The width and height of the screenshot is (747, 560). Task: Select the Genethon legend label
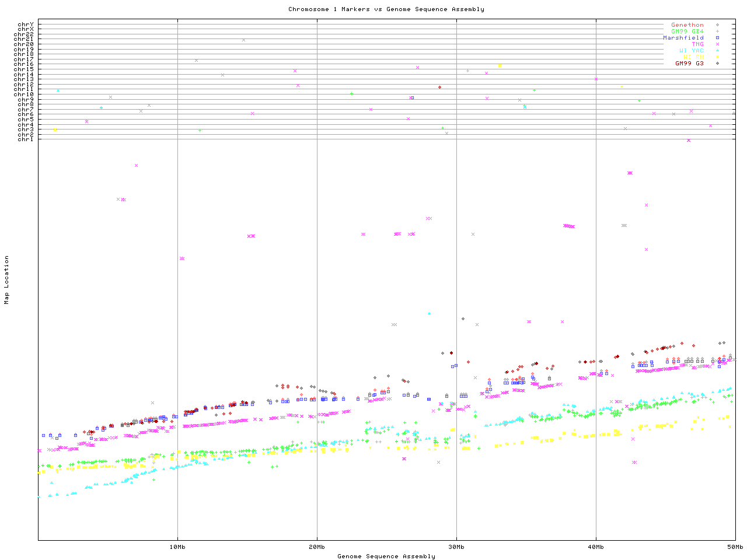pyautogui.click(x=687, y=25)
